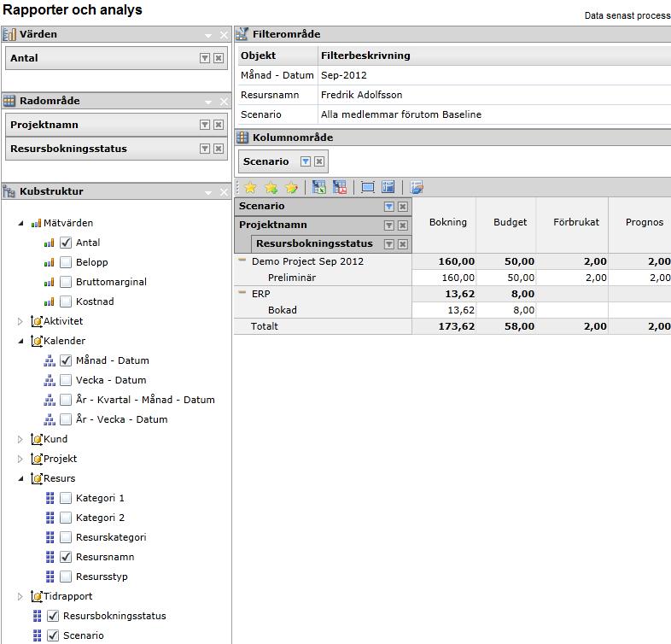Screen dimensions: 671x644
Task: Check the Belopp measure checkbox
Action: click(x=66, y=262)
